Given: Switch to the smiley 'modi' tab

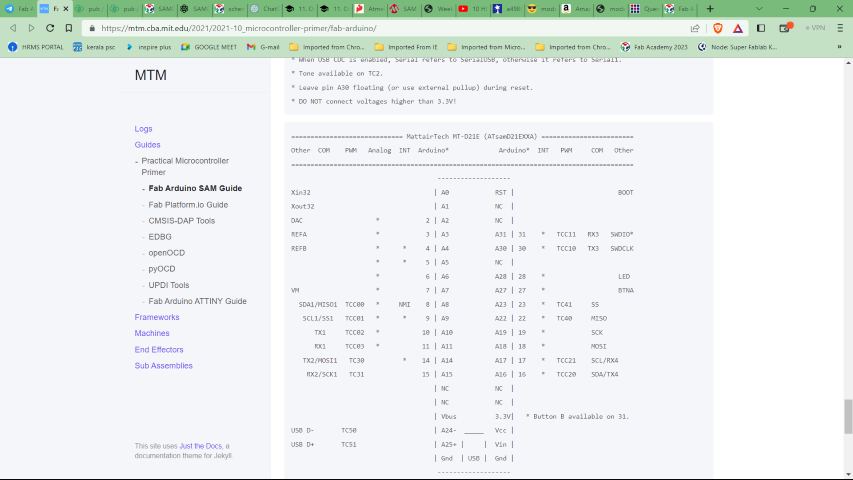Looking at the screenshot, I should pyautogui.click(x=541, y=9).
